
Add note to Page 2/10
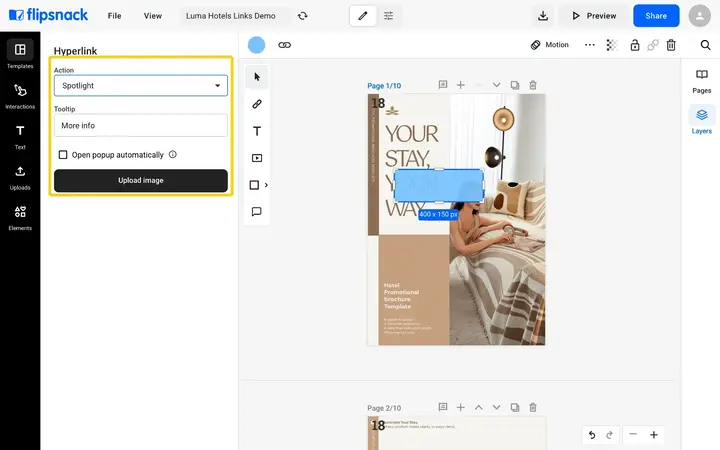tap(443, 407)
